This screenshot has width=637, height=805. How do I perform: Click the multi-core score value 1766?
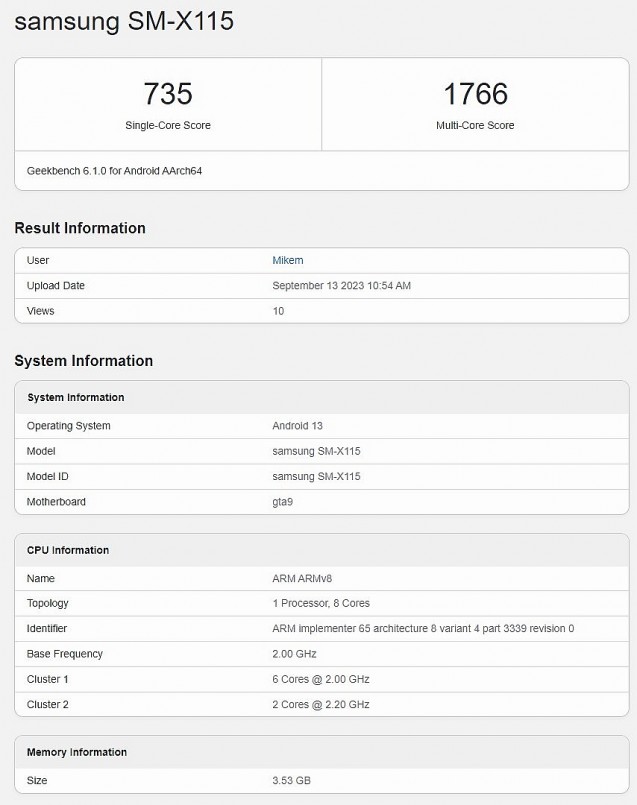475,94
